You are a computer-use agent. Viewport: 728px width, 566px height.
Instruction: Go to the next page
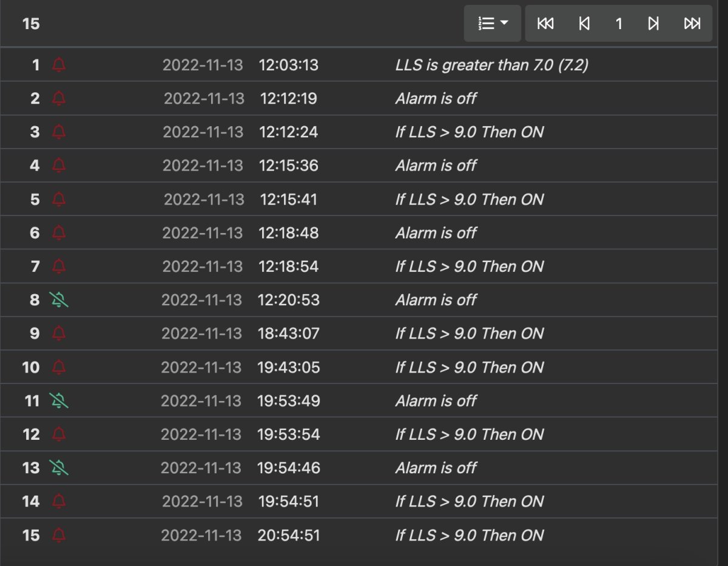tap(653, 24)
